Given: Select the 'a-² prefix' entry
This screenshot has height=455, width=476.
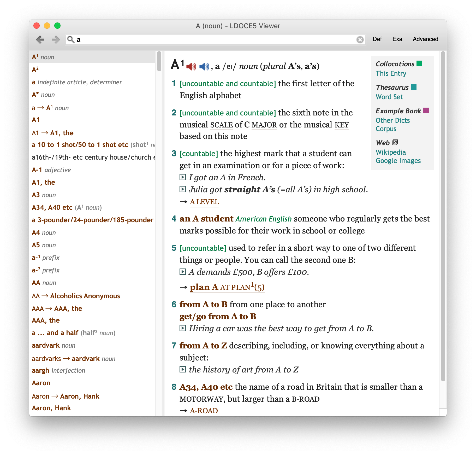Looking at the screenshot, I should tap(92, 270).
